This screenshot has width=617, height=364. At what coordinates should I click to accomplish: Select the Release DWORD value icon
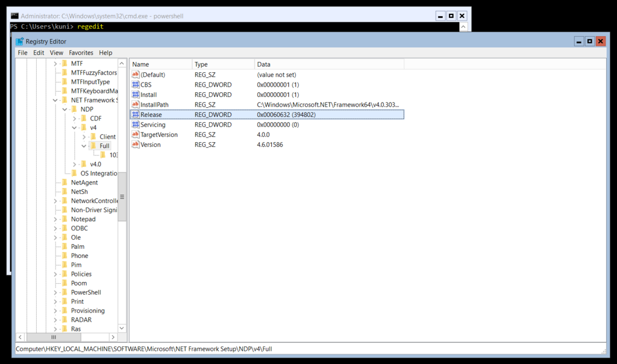[136, 115]
